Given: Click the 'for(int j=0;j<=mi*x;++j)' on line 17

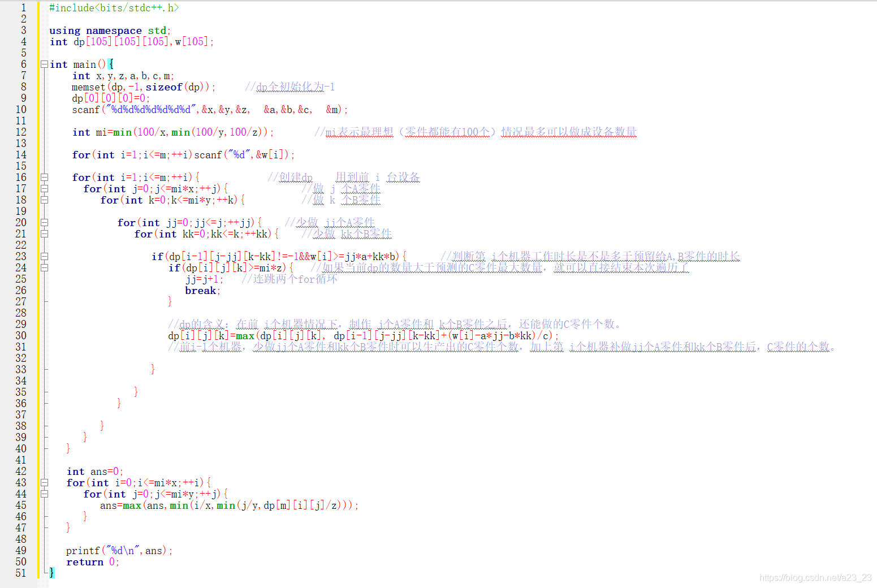Looking at the screenshot, I should [155, 189].
